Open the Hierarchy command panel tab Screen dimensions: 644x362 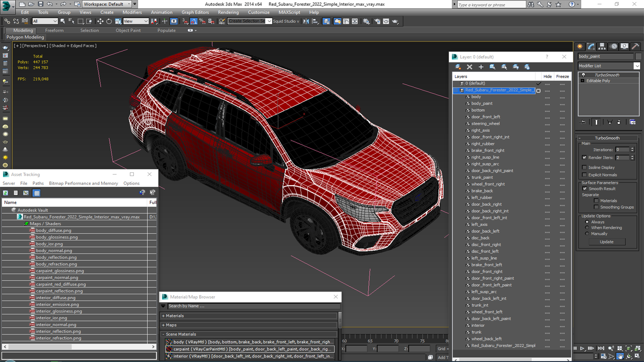602,46
